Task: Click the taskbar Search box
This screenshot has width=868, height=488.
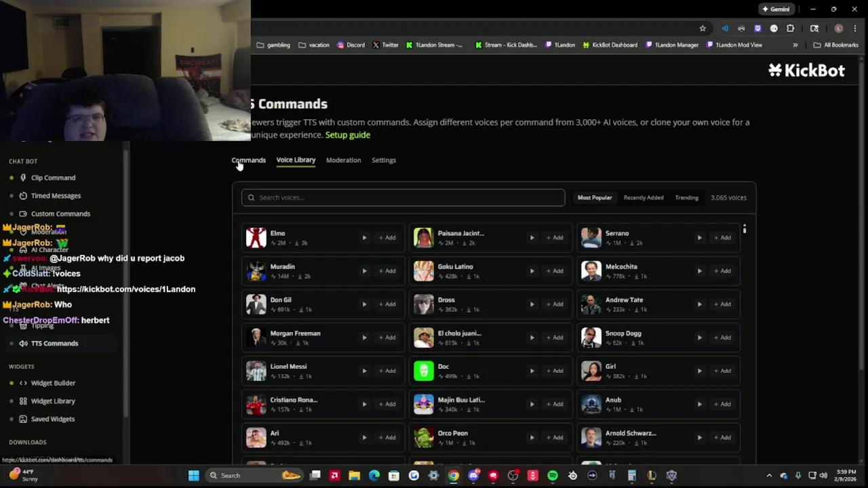Action: [x=253, y=476]
